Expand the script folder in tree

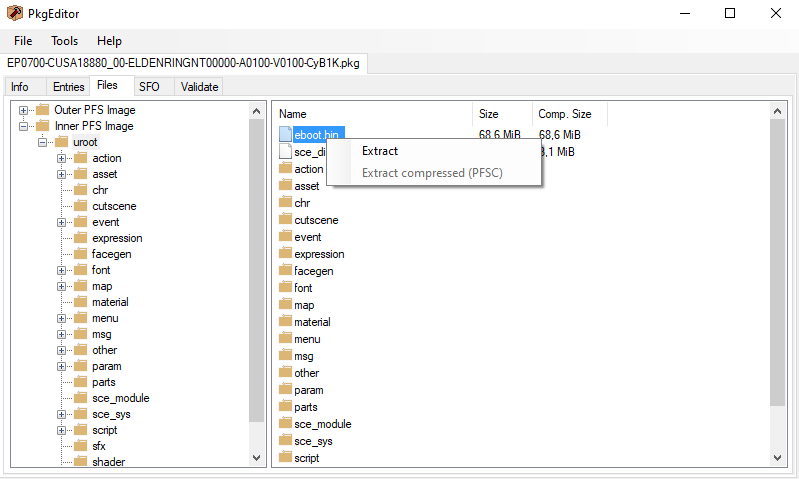pyautogui.click(x=61, y=430)
